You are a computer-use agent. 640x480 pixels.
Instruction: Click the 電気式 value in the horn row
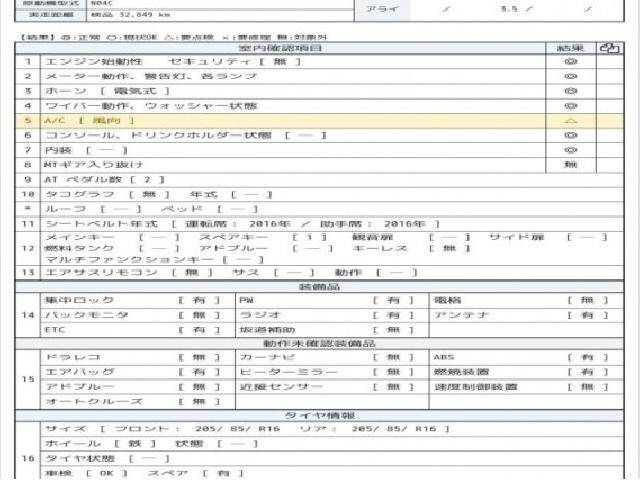pyautogui.click(x=135, y=91)
